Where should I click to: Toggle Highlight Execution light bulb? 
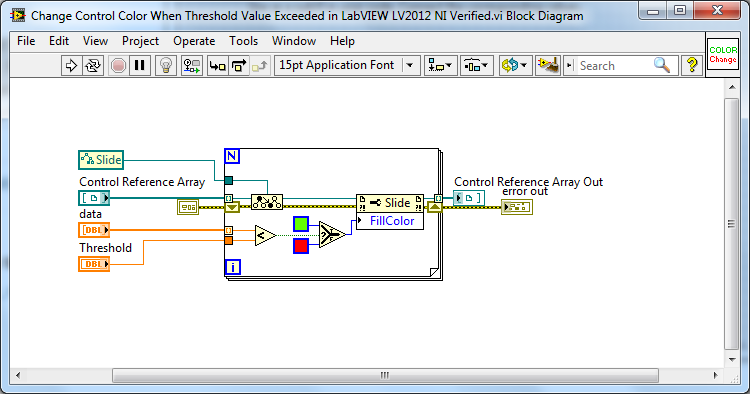click(x=166, y=66)
